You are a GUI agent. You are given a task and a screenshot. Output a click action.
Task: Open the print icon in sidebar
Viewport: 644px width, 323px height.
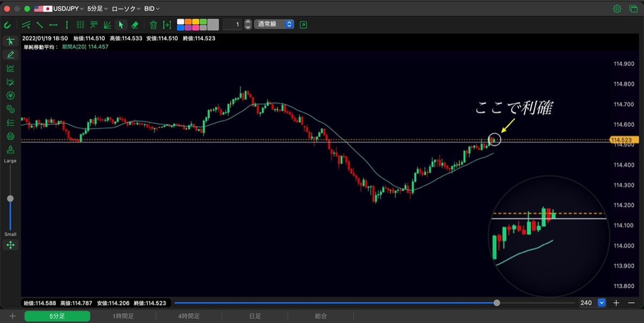click(10, 137)
